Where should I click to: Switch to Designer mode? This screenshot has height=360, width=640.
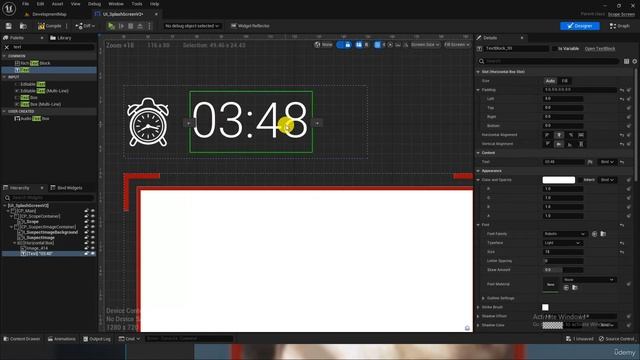pos(580,26)
